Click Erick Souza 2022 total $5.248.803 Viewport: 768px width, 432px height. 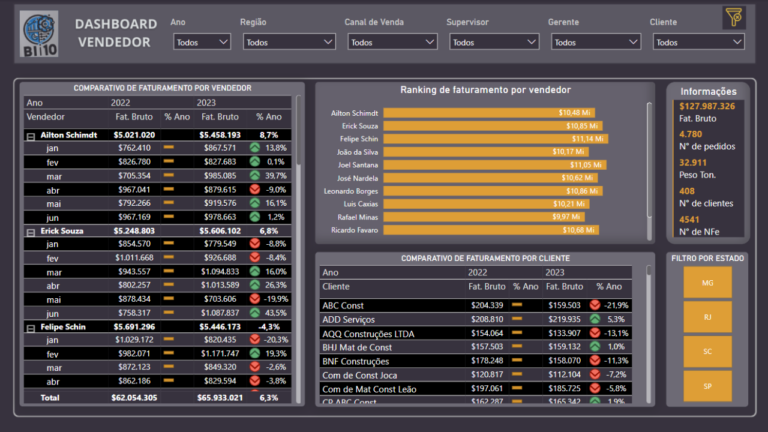[x=134, y=231]
